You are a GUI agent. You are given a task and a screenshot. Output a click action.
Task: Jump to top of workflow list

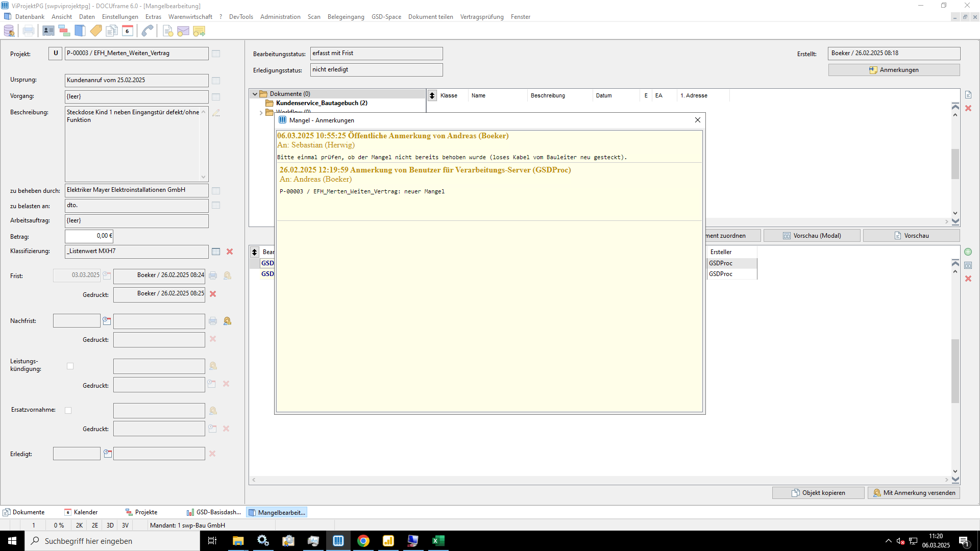955,263
